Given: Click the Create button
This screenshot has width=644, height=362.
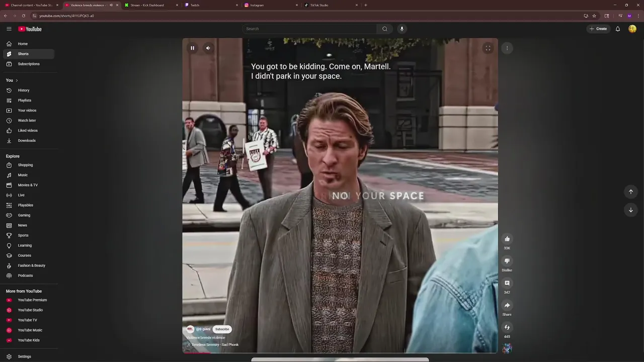Looking at the screenshot, I should (x=598, y=29).
